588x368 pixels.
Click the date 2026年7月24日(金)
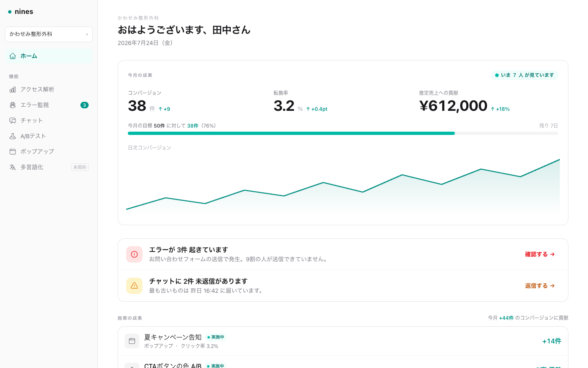147,43
